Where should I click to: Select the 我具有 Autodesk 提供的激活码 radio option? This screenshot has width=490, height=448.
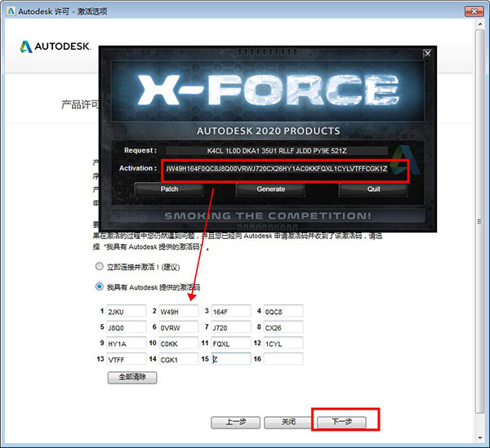tap(100, 286)
